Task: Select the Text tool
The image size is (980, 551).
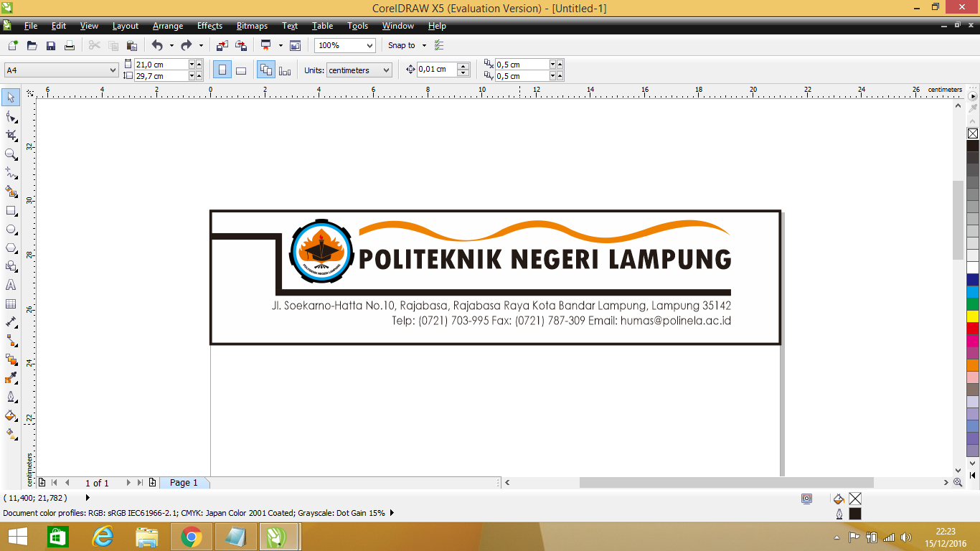Action: [11, 285]
